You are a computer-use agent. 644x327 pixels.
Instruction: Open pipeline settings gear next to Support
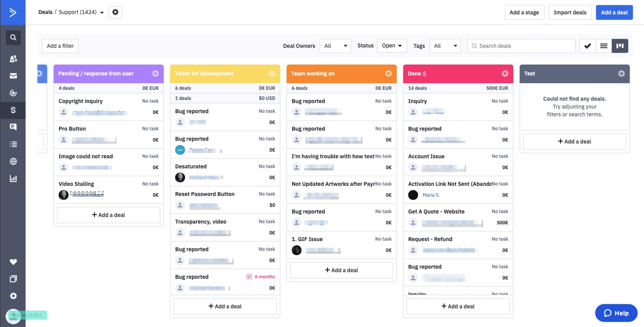115,12
